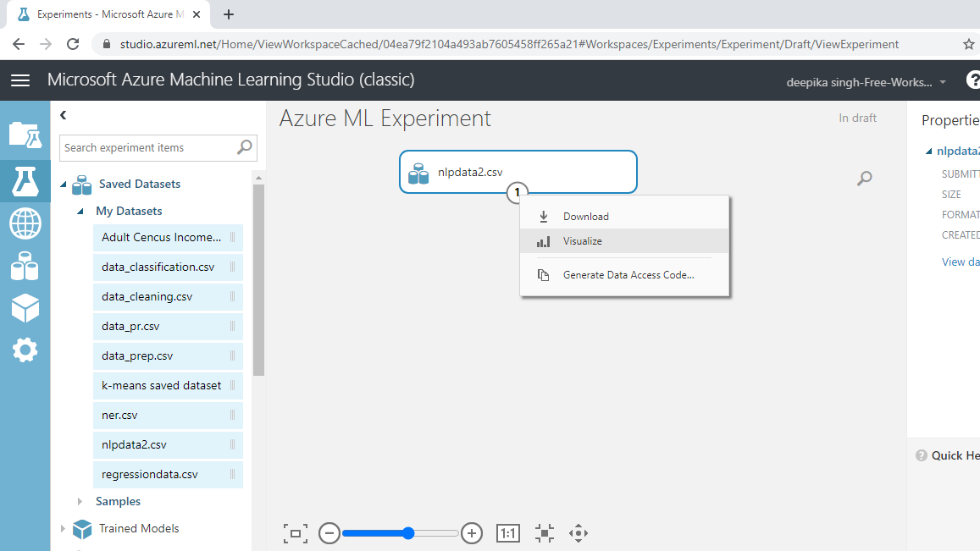Open the help question mark icon
This screenshot has width=980, height=551.
[x=973, y=80]
